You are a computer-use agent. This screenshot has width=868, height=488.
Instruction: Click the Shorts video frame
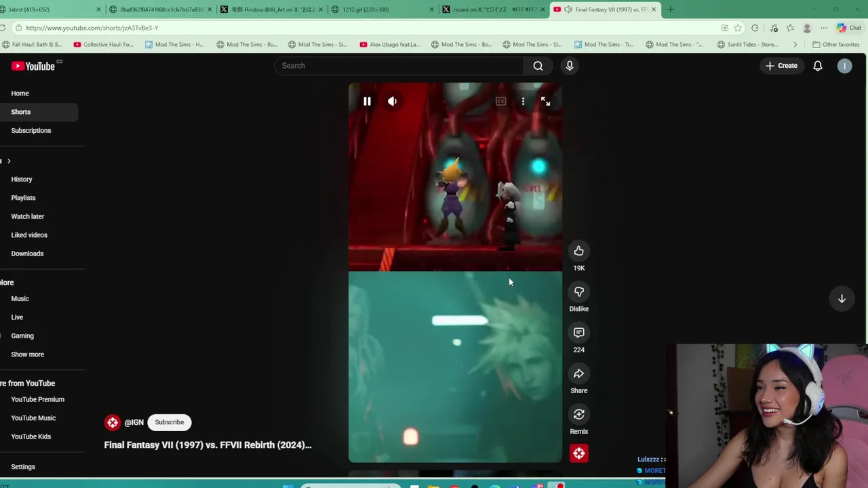point(455,272)
